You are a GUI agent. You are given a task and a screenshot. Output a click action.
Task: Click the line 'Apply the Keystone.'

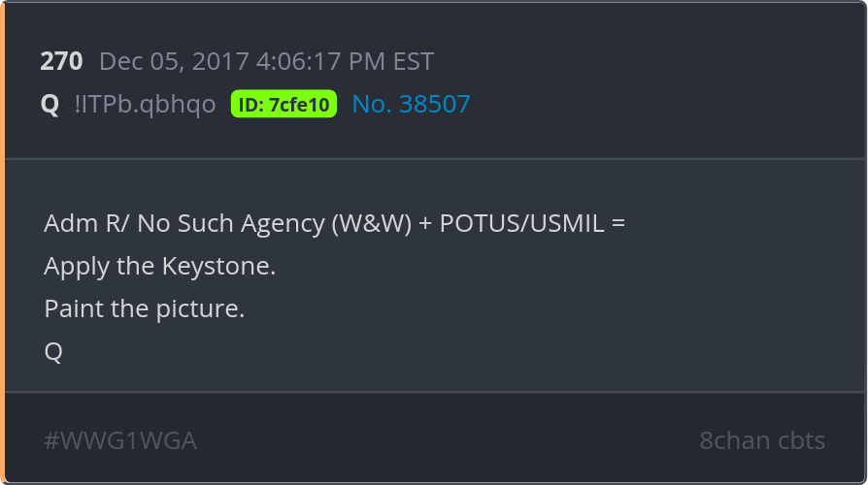pyautogui.click(x=159, y=266)
